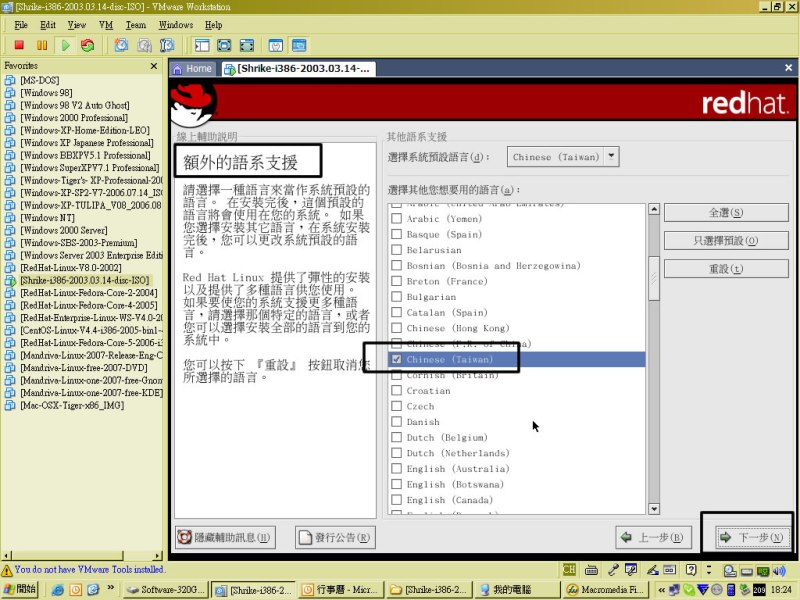
Task: Check Chinese (Hong Kong) language box
Action: [x=396, y=328]
